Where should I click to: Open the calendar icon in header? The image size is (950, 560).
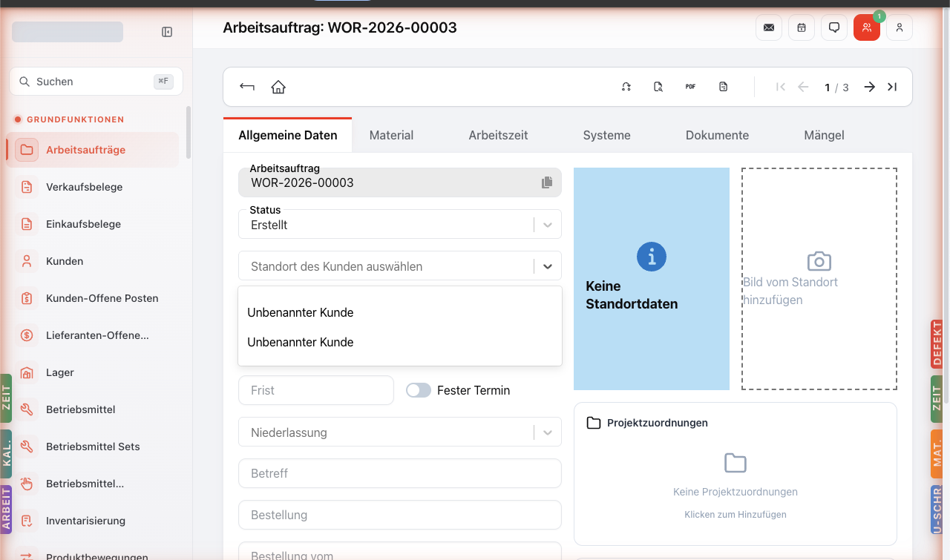tap(802, 27)
